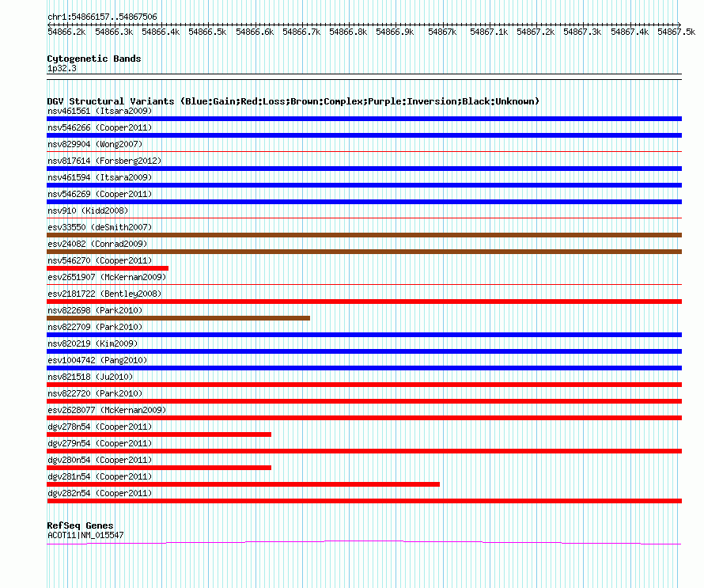The image size is (704, 588).
Task: Select the brown bar under nsv822698
Action: coord(178,318)
